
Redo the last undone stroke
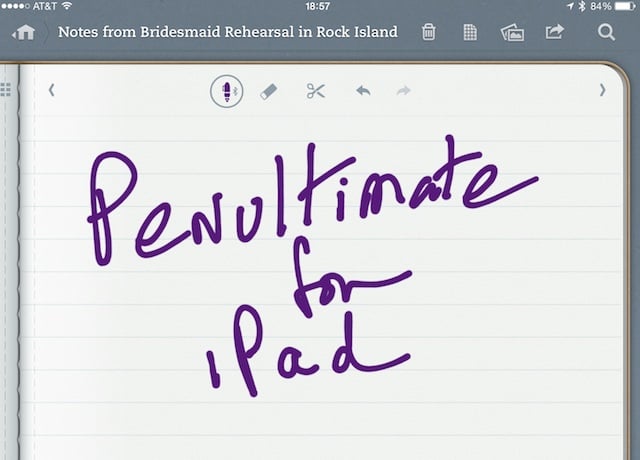[x=404, y=91]
